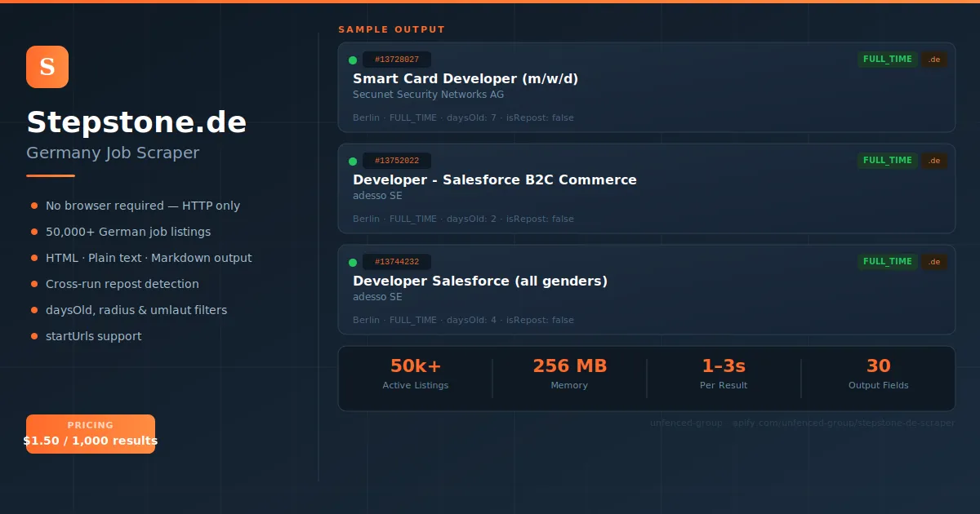Viewport: 980px width, 514px height.
Task: Open the pricing button showing $1.50 / 1,000 results
Action: point(91,434)
